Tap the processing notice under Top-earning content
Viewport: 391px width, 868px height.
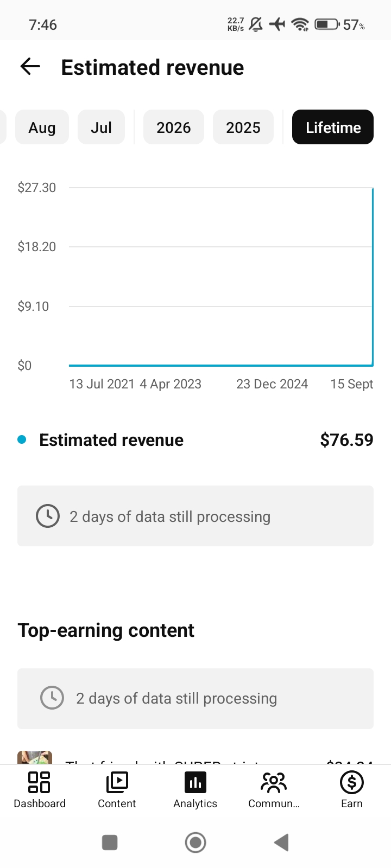tap(195, 699)
